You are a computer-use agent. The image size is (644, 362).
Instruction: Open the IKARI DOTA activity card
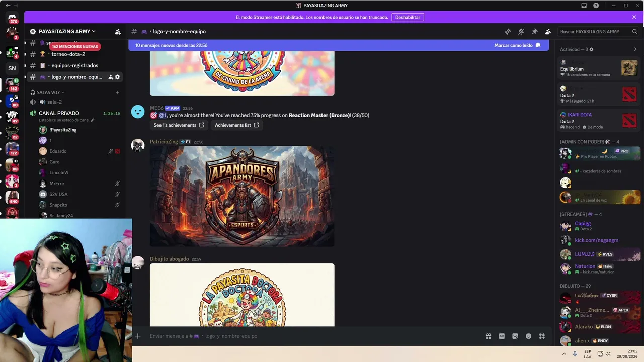pyautogui.click(x=599, y=121)
